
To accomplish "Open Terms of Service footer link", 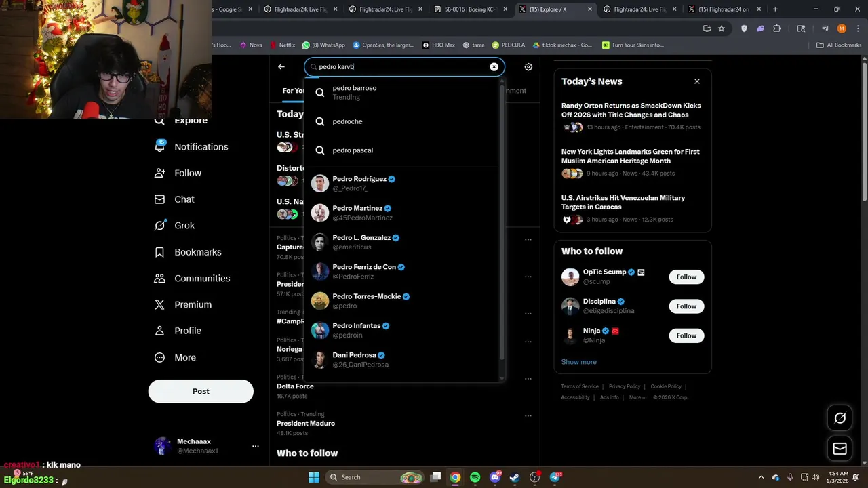I will tap(580, 386).
